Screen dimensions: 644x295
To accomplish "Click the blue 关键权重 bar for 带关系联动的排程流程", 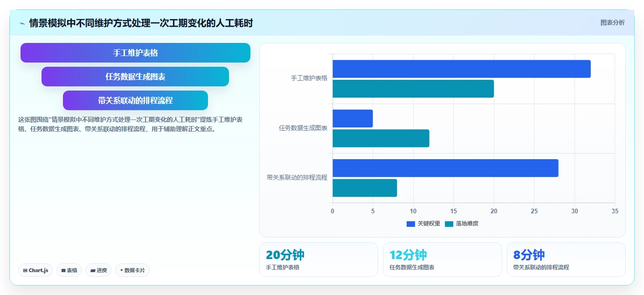I will [x=445, y=168].
